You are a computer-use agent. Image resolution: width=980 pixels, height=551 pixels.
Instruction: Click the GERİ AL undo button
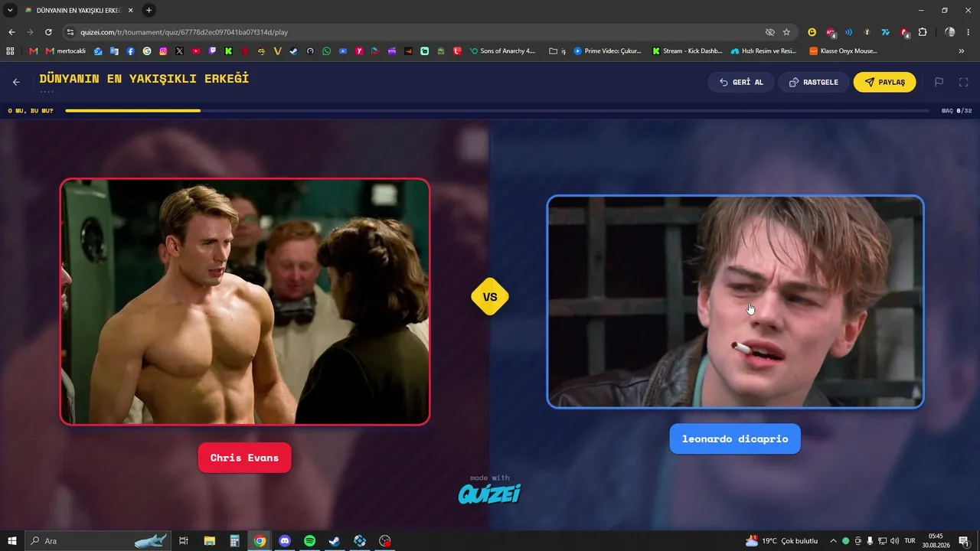pyautogui.click(x=741, y=82)
